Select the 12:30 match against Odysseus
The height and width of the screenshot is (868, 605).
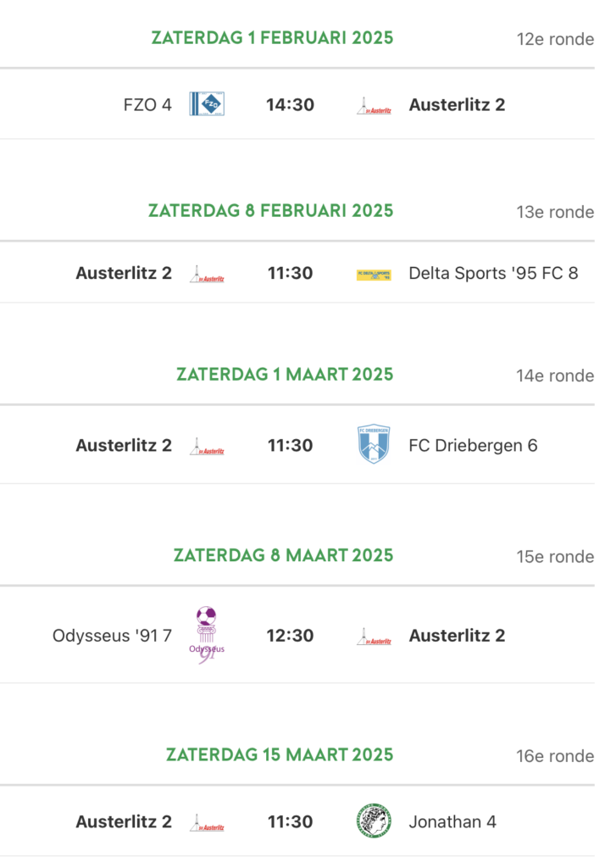pyautogui.click(x=290, y=636)
